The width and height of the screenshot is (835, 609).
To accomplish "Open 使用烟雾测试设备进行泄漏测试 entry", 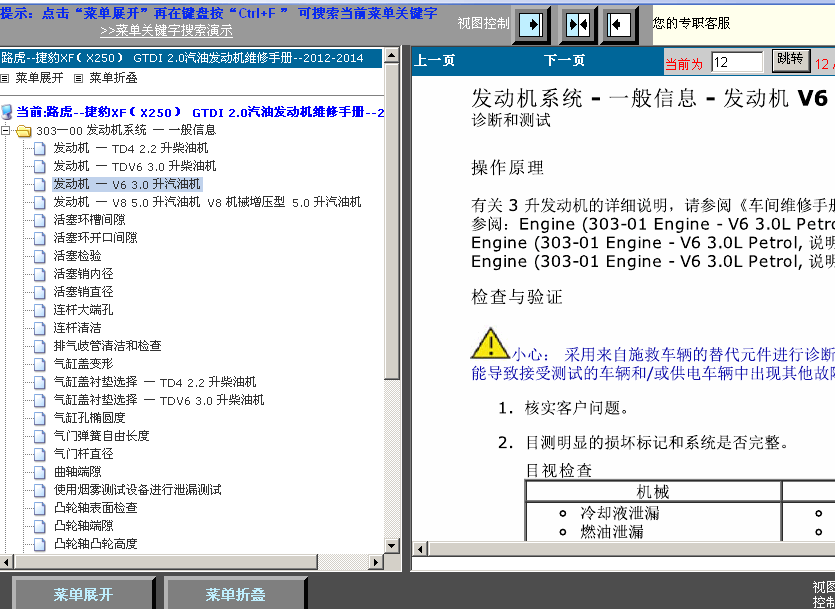I will [137, 490].
